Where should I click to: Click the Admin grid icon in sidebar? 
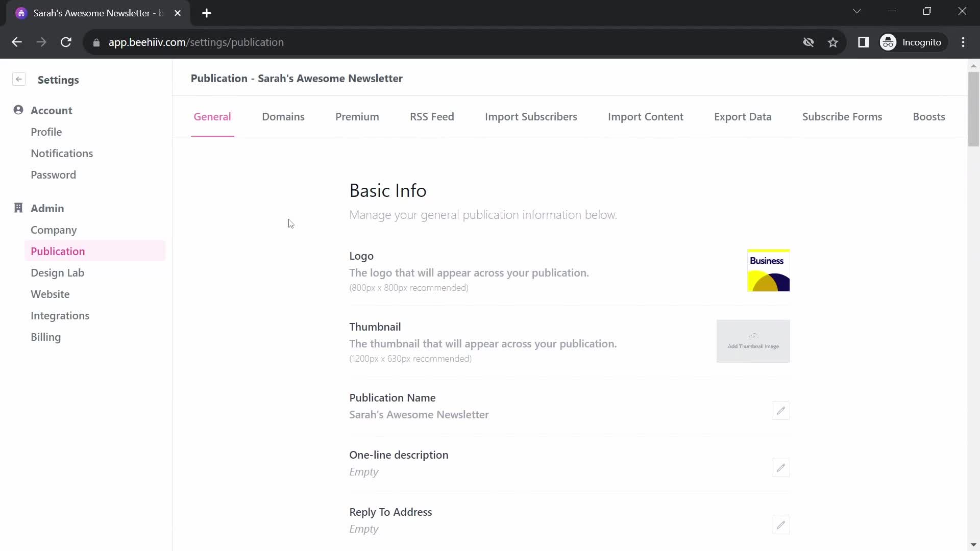pos(18,208)
